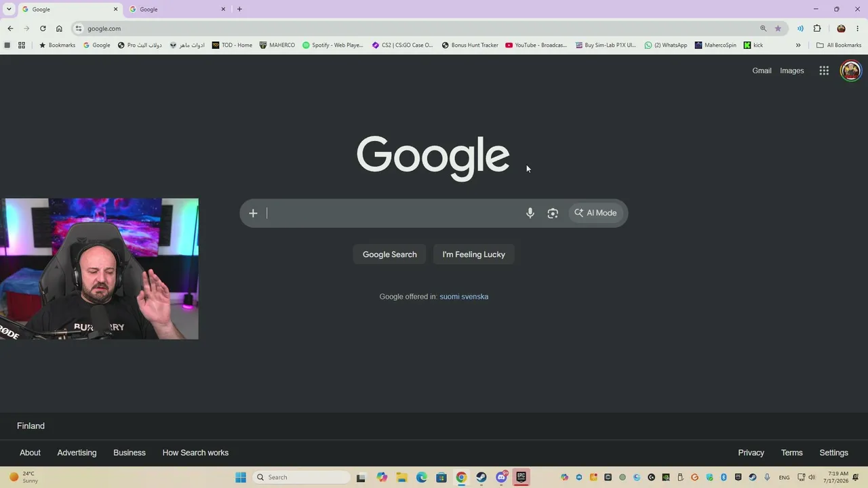Open the Advertising footer link
The width and height of the screenshot is (868, 488).
[77, 453]
